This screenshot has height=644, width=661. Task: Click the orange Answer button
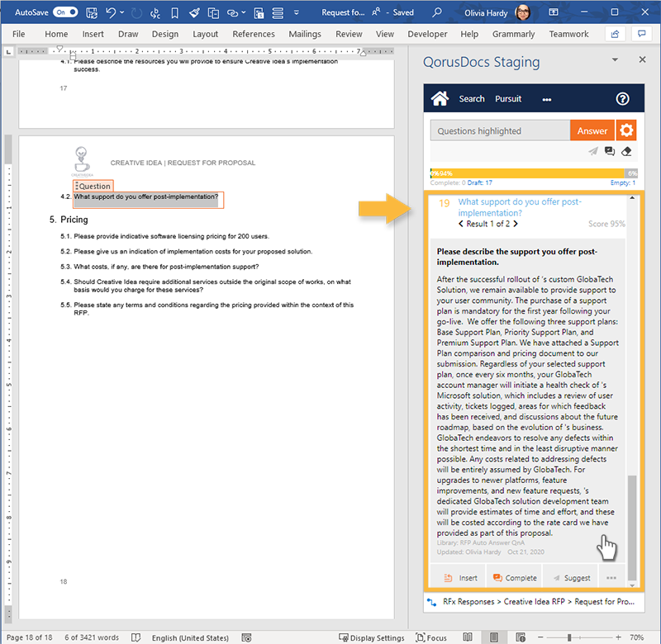(592, 130)
